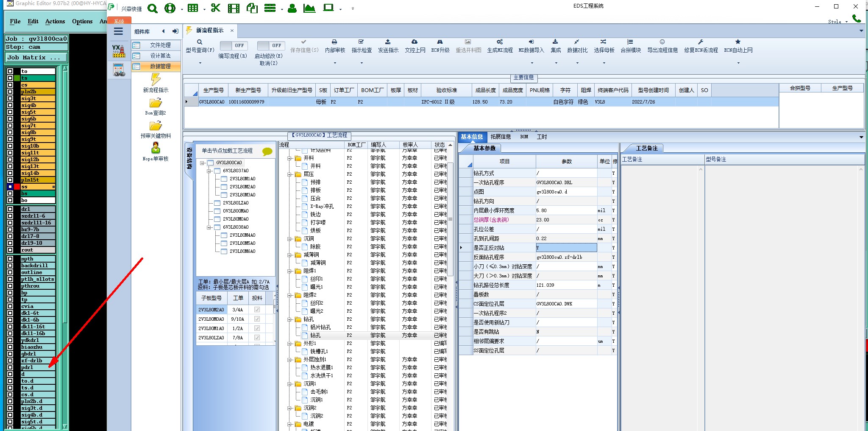Open the hamburger menu in the EDS sidebar
This screenshot has height=431, width=868.
[x=119, y=31]
